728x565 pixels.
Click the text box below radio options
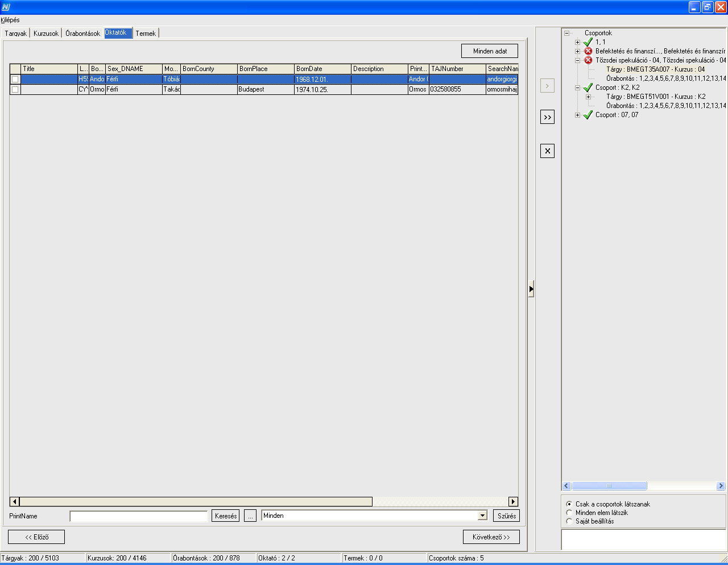coord(644,539)
